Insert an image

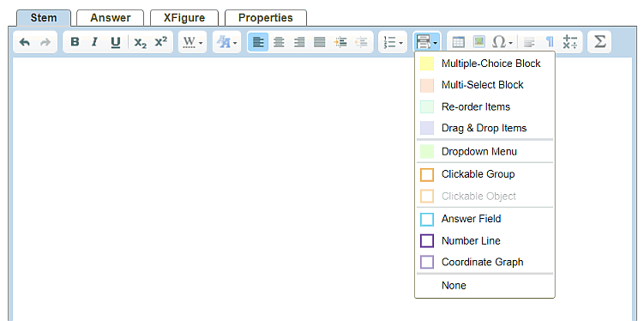pos(478,42)
